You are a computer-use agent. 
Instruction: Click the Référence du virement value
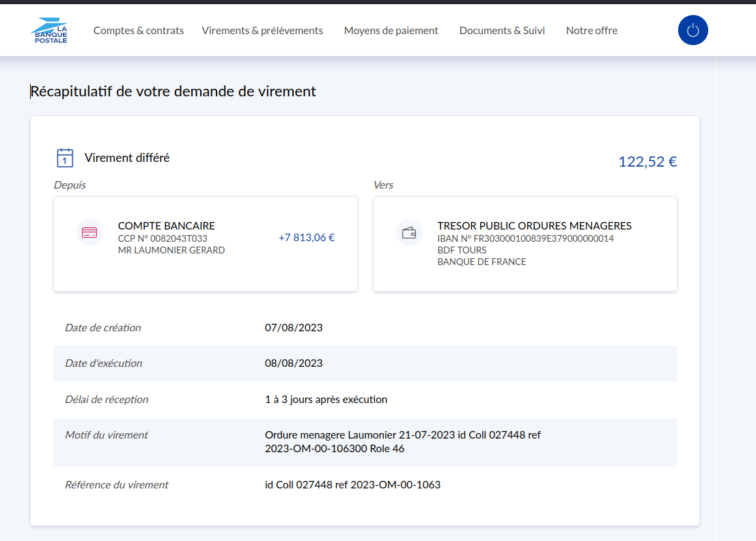point(352,485)
